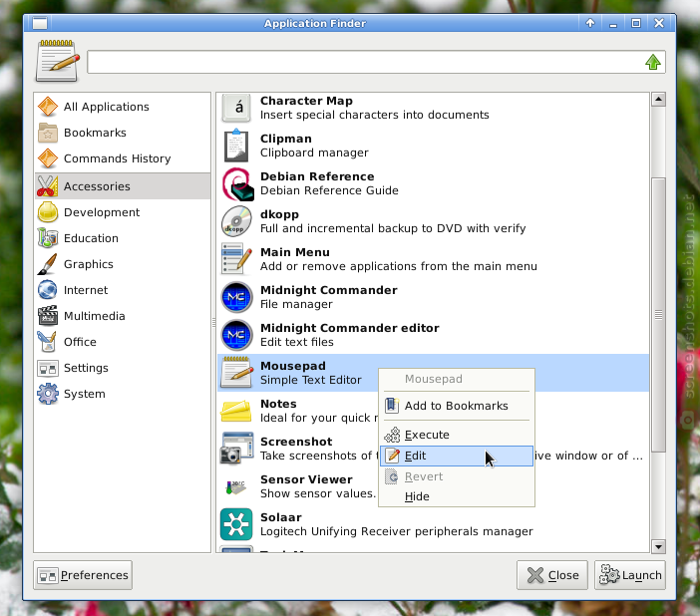Click the window menu button in titlebar
This screenshot has width=700, height=616.
pyautogui.click(x=40, y=23)
